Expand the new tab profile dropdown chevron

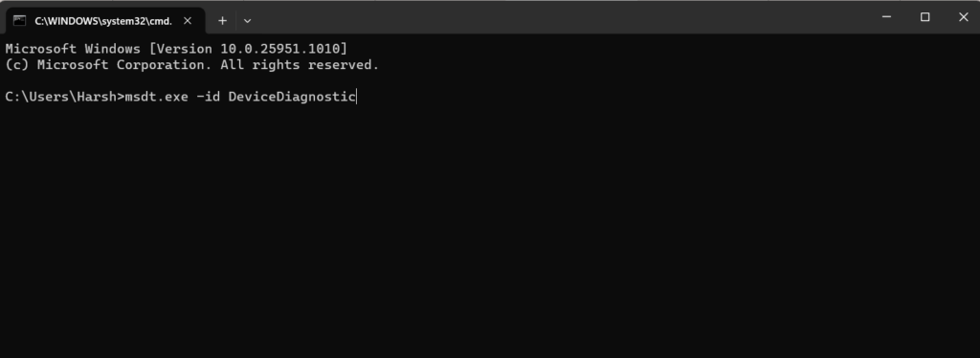(x=248, y=21)
